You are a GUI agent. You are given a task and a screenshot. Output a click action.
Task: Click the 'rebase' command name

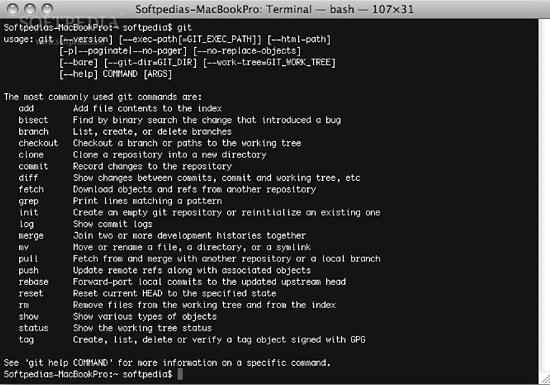pyautogui.click(x=33, y=282)
